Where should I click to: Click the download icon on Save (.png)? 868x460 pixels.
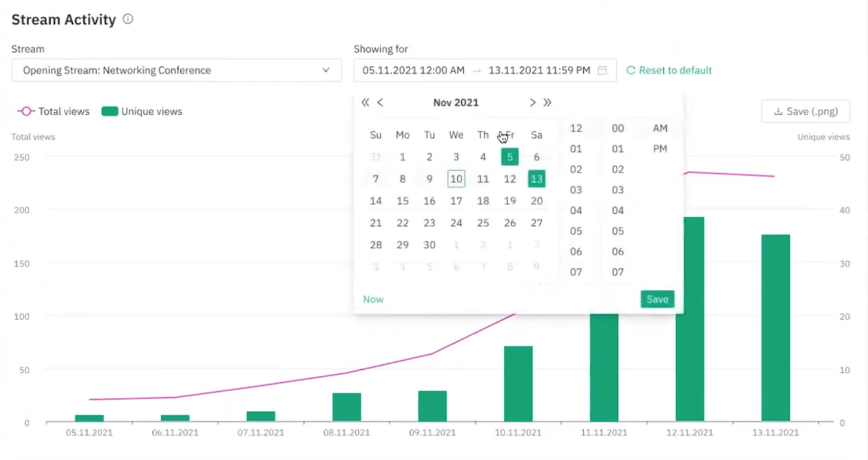click(x=778, y=112)
